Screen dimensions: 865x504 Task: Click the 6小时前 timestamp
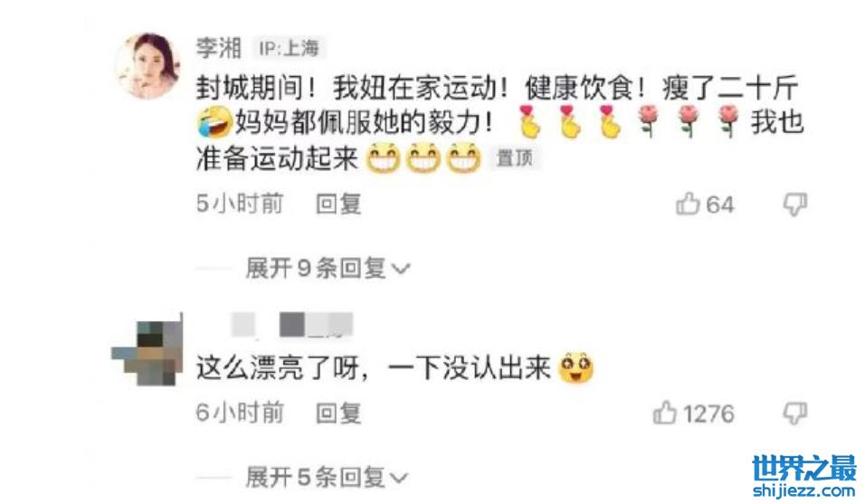240,413
